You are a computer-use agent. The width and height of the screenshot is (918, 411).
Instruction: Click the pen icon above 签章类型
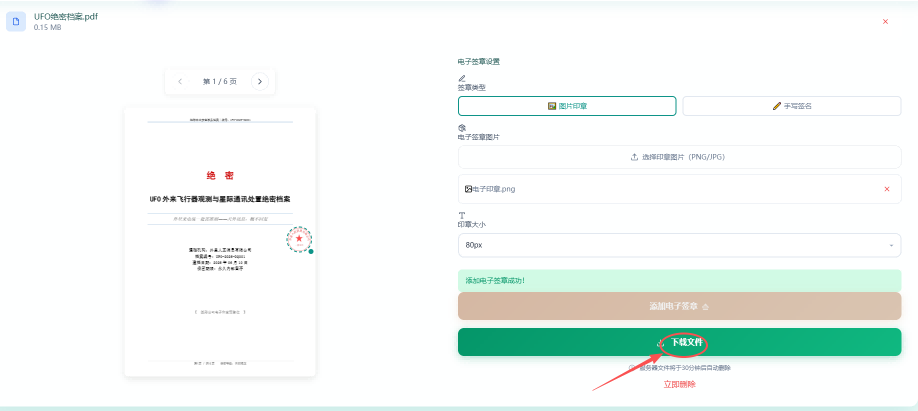click(x=461, y=78)
